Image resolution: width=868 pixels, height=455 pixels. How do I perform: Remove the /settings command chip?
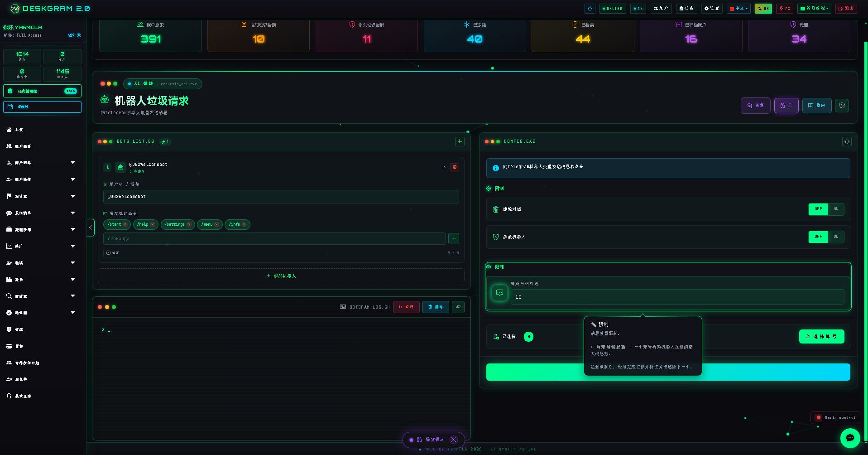(x=189, y=224)
